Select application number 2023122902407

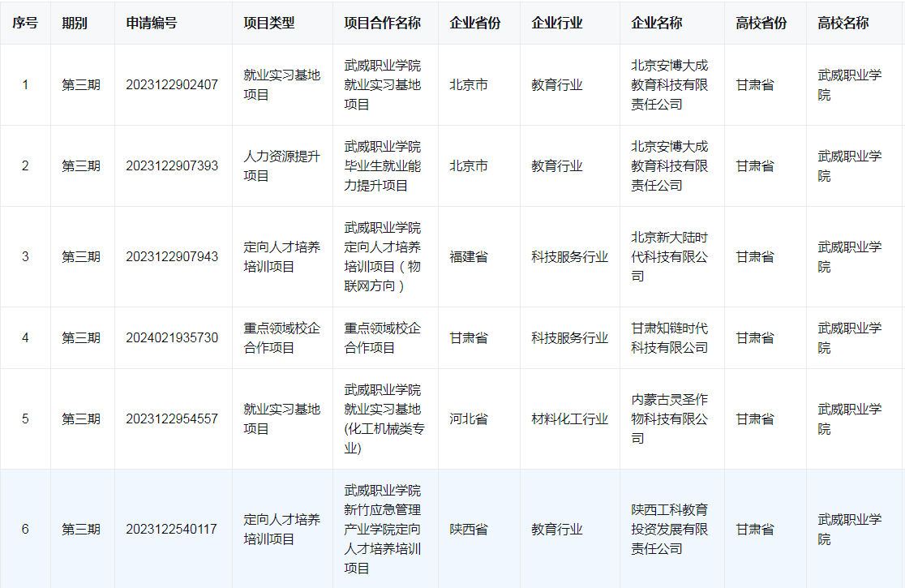(x=174, y=84)
